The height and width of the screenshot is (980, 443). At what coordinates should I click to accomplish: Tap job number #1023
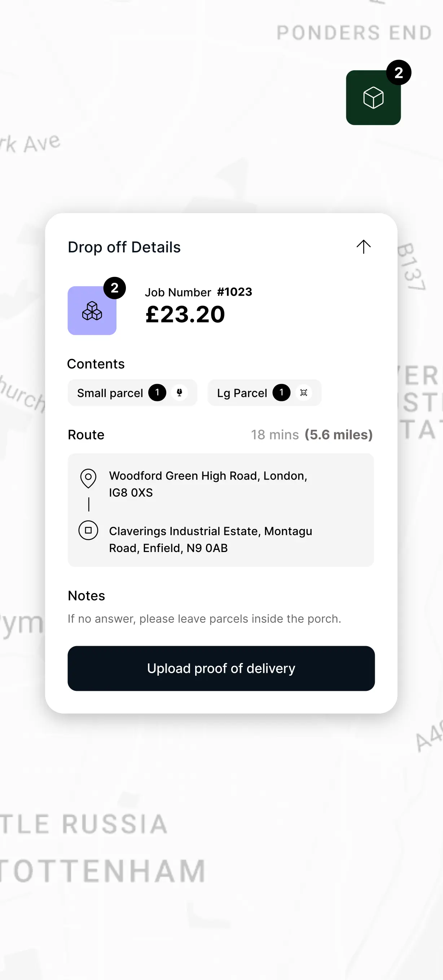(x=234, y=292)
